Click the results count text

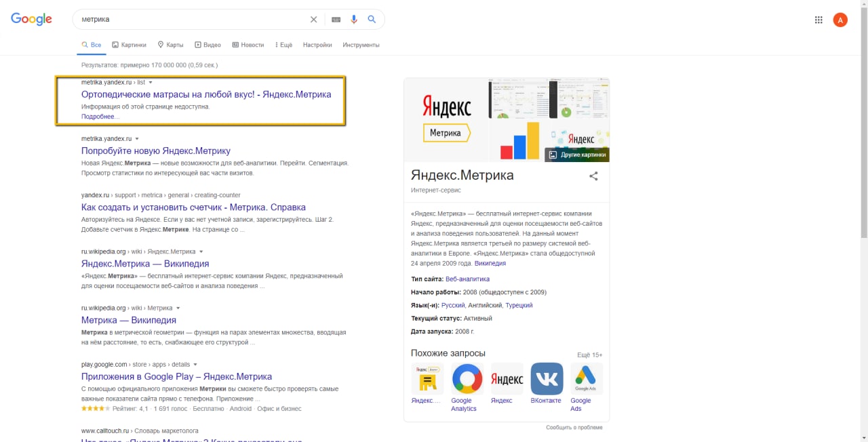pos(149,65)
